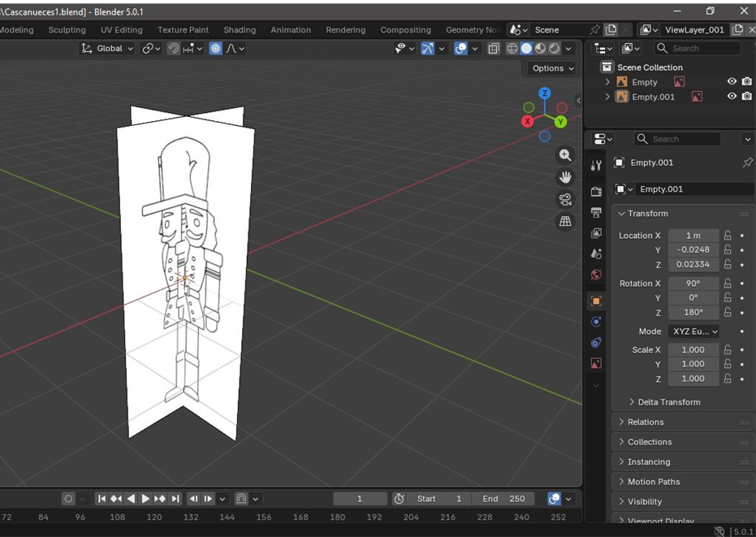Click the viewport Options button
The width and height of the screenshot is (756, 537).
[x=552, y=68]
